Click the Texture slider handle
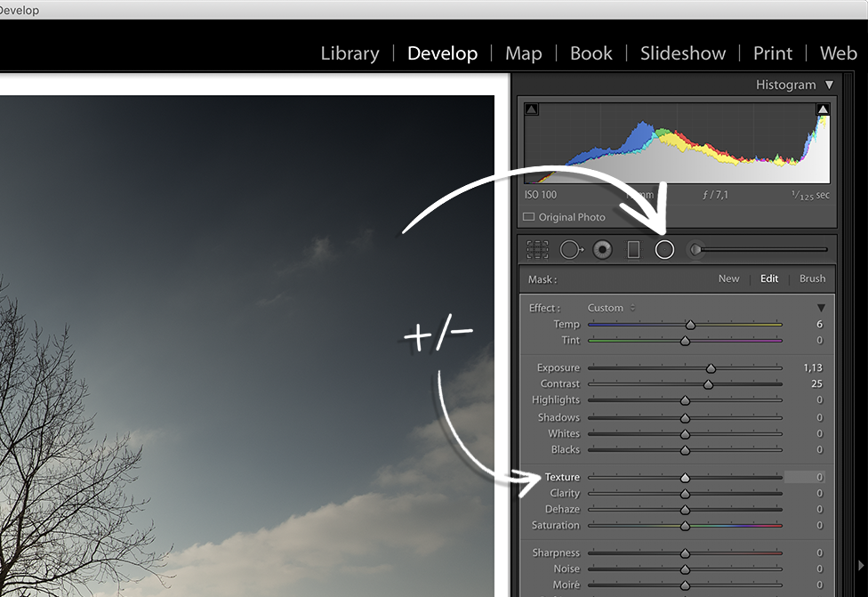The width and height of the screenshot is (868, 597). pyautogui.click(x=686, y=478)
